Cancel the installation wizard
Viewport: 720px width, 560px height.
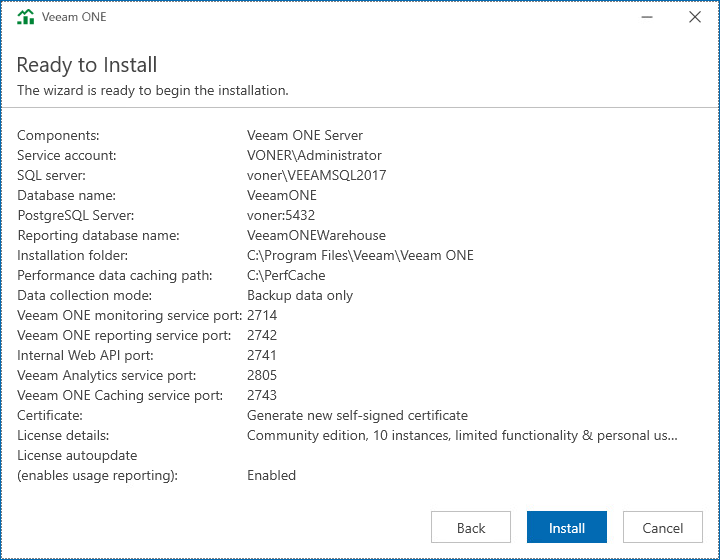(x=663, y=527)
